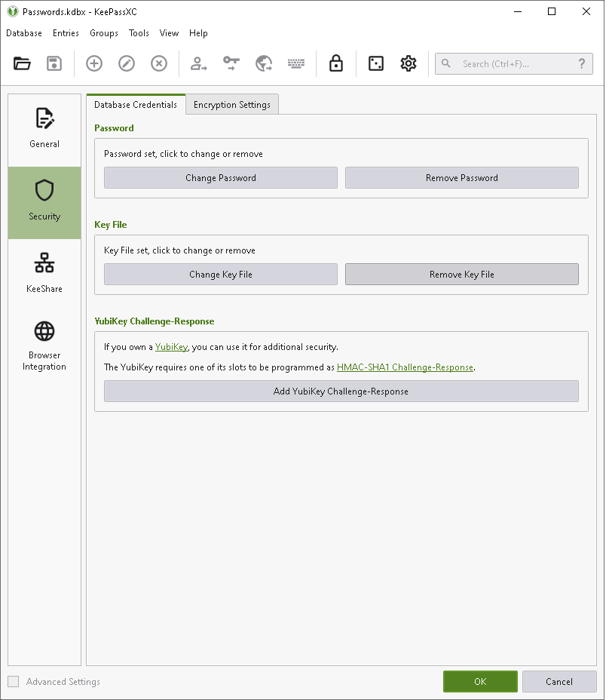Copy URL with the globe icon
609x700 pixels.
tap(264, 63)
